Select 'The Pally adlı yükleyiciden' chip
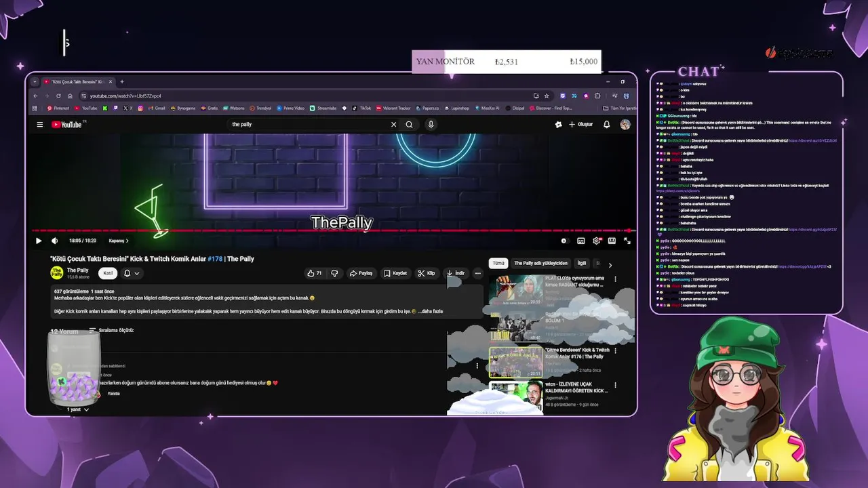Image resolution: width=868 pixels, height=488 pixels. coord(540,263)
